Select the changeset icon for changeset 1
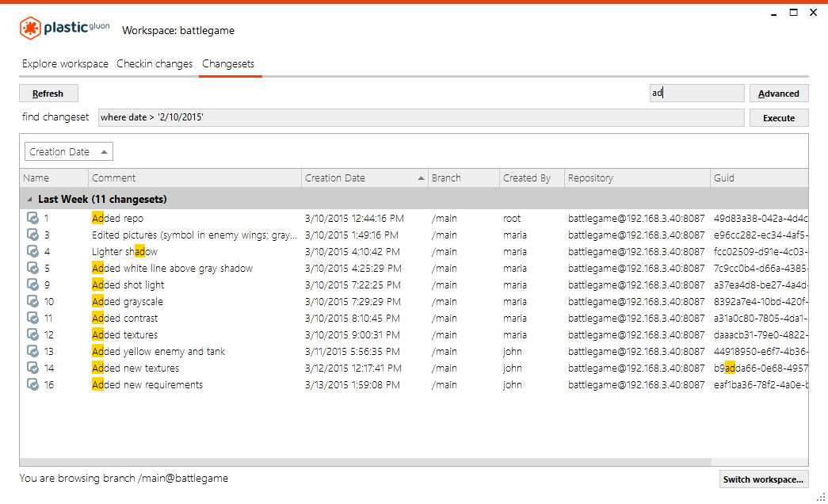Viewport: 828px width, 504px height. pyautogui.click(x=32, y=218)
